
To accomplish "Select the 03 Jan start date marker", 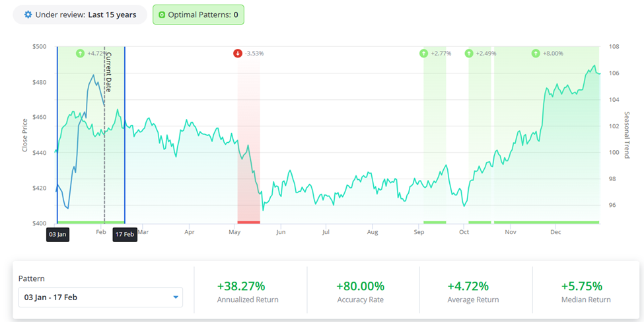I will coord(57,235).
